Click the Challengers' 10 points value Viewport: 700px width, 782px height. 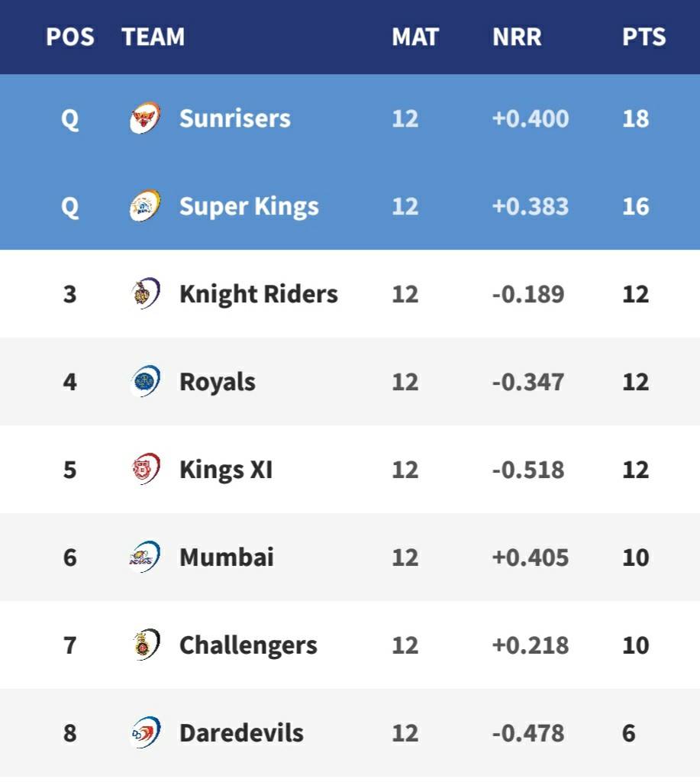pyautogui.click(x=636, y=645)
